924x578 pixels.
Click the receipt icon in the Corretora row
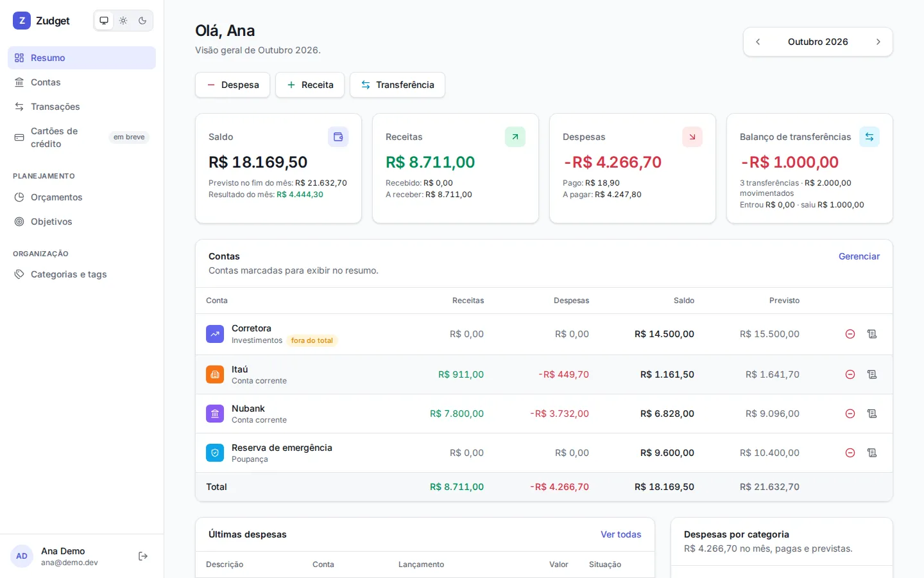point(872,334)
